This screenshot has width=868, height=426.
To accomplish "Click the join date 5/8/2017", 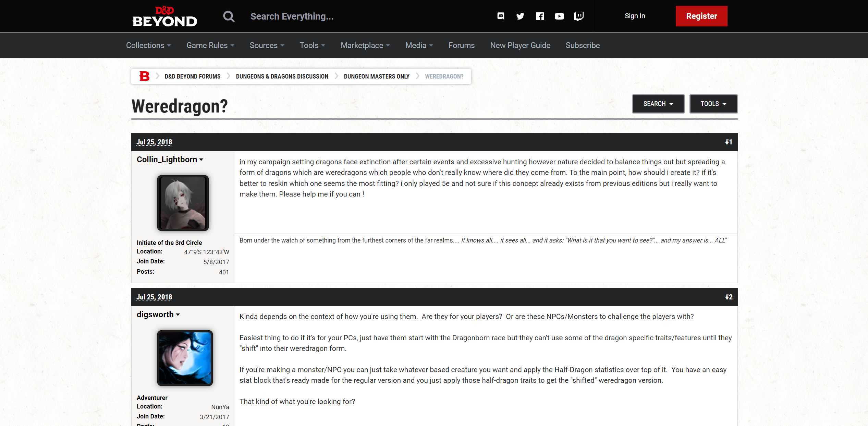I will pos(216,262).
